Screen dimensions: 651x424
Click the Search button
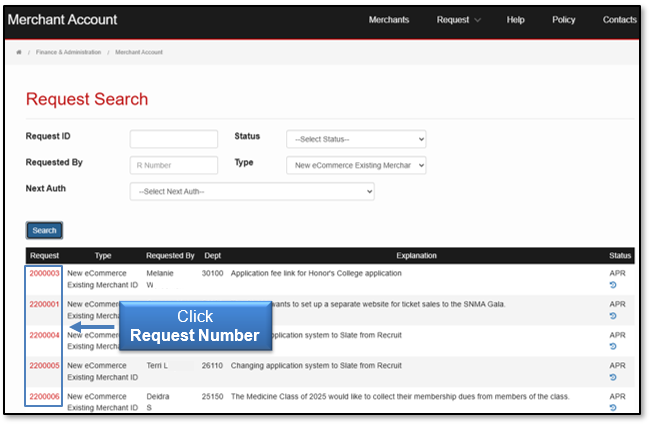[x=44, y=230]
